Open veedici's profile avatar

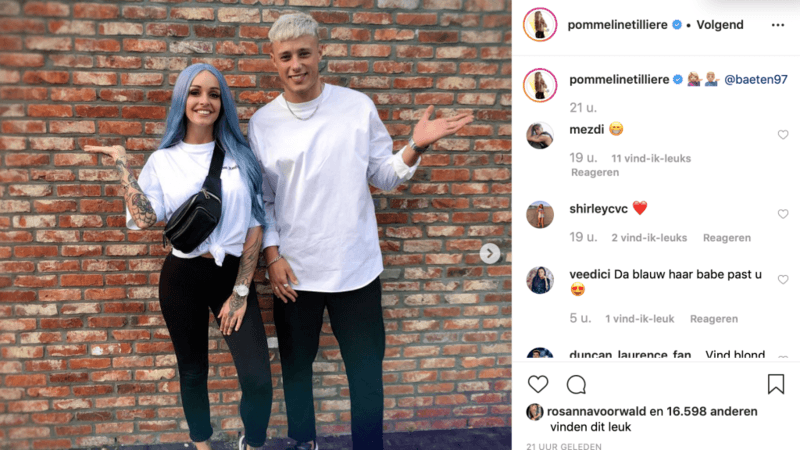pos(540,280)
